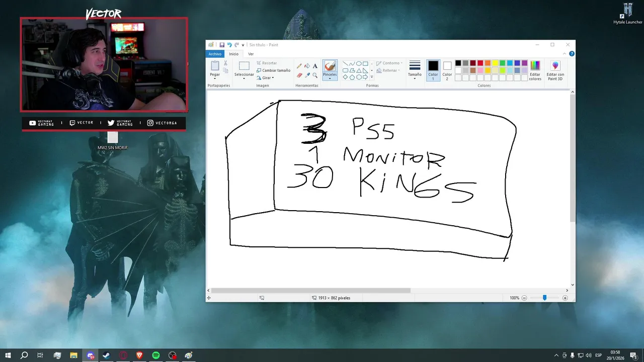644x362 pixels.
Task: Select the Fill with color bucket tool
Action: click(307, 66)
